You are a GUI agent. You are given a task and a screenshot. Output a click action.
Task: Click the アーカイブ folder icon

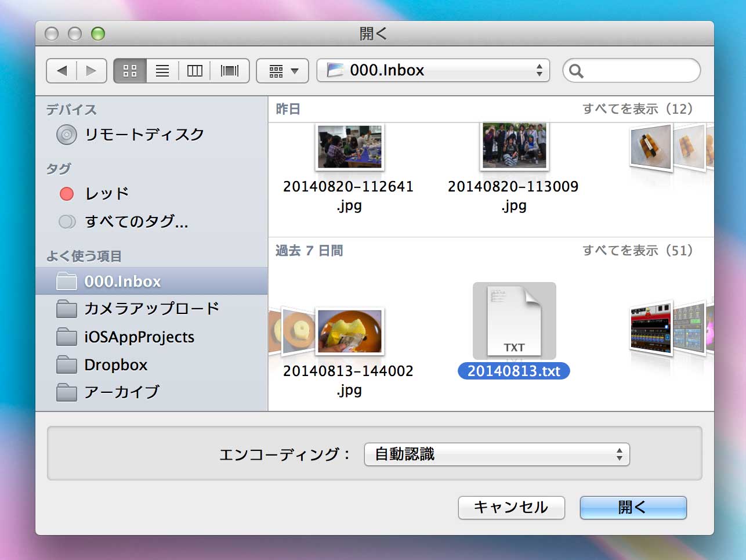click(x=67, y=392)
